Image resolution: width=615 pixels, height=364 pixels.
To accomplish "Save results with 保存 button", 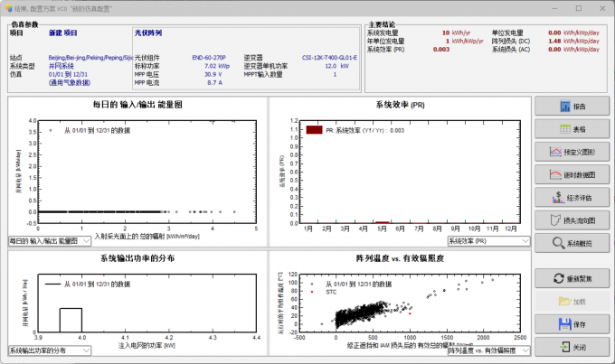I will (572, 323).
